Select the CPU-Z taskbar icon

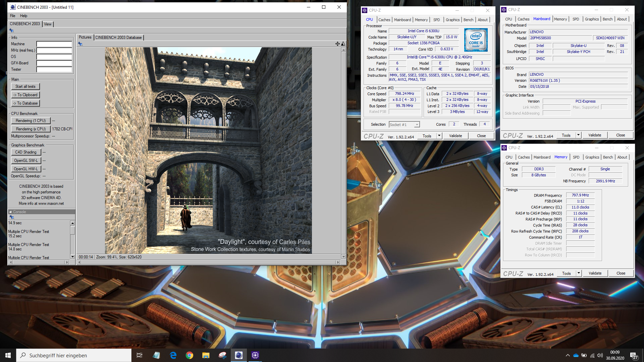255,355
